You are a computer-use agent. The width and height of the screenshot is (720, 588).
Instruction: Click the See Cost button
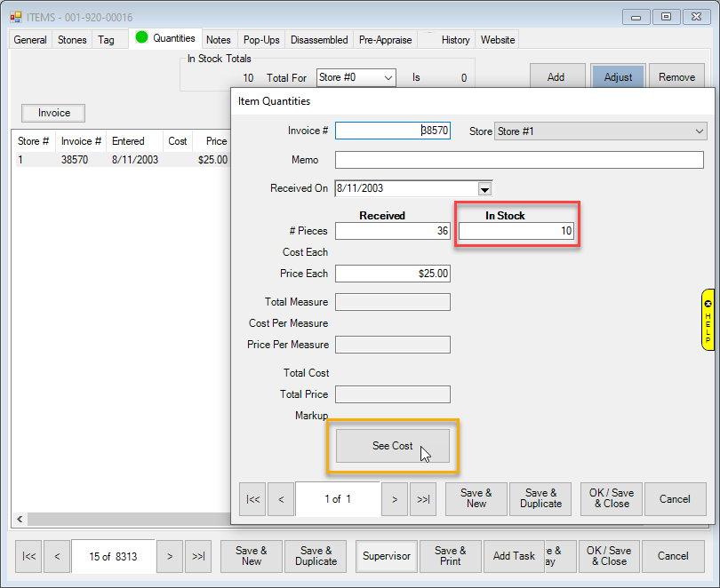(x=392, y=446)
